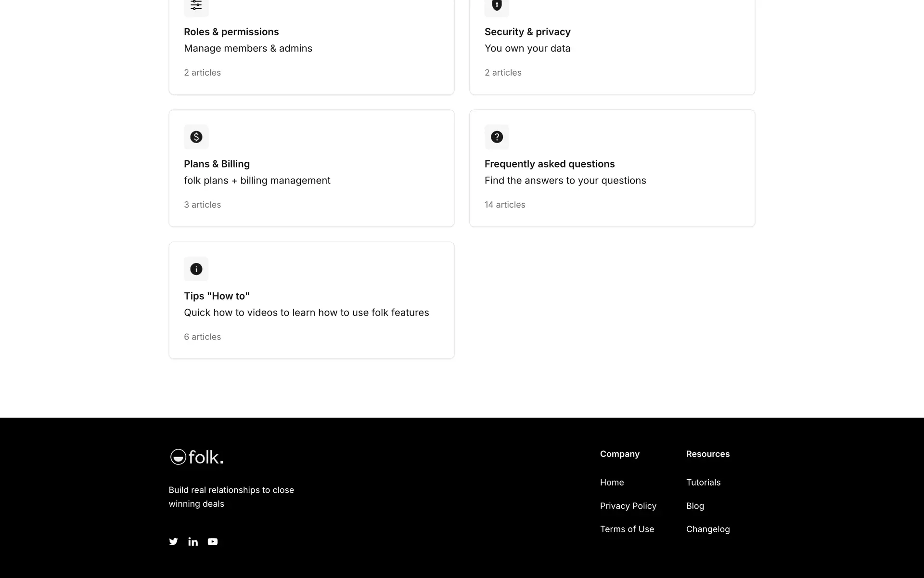Click the folk logo in footer
Screen dimensions: 924x578
197,457
